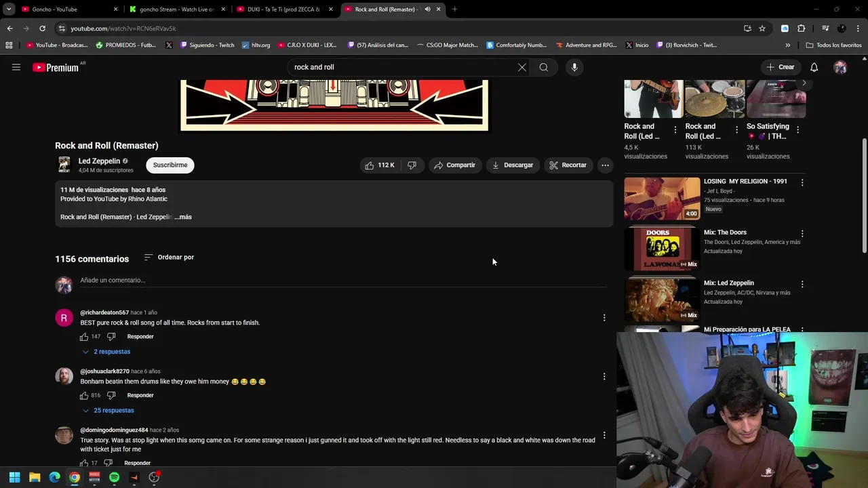Open Mix: Led Zeppelin title
The image size is (868, 488).
click(x=729, y=283)
